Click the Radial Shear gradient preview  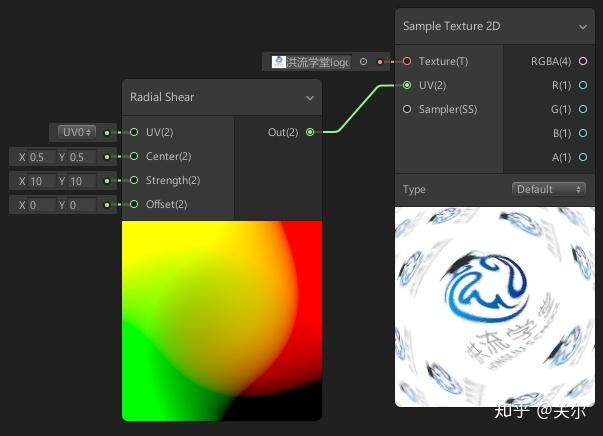222,321
